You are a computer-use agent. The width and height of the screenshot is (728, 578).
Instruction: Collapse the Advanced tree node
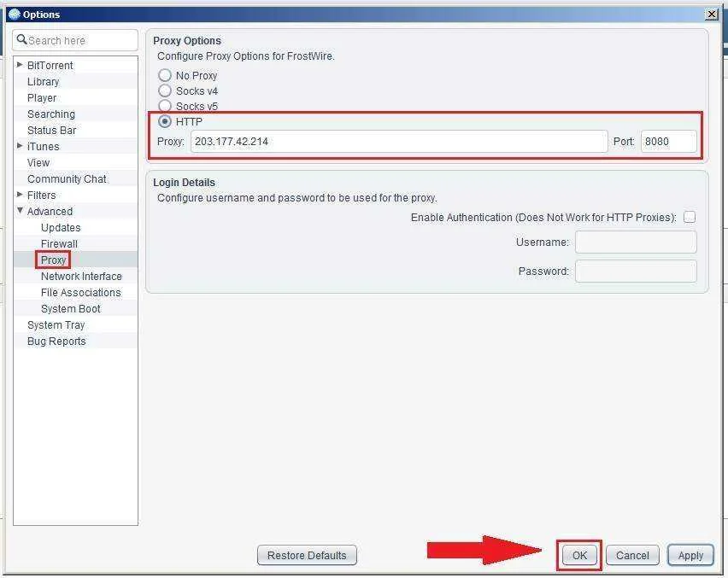20,211
